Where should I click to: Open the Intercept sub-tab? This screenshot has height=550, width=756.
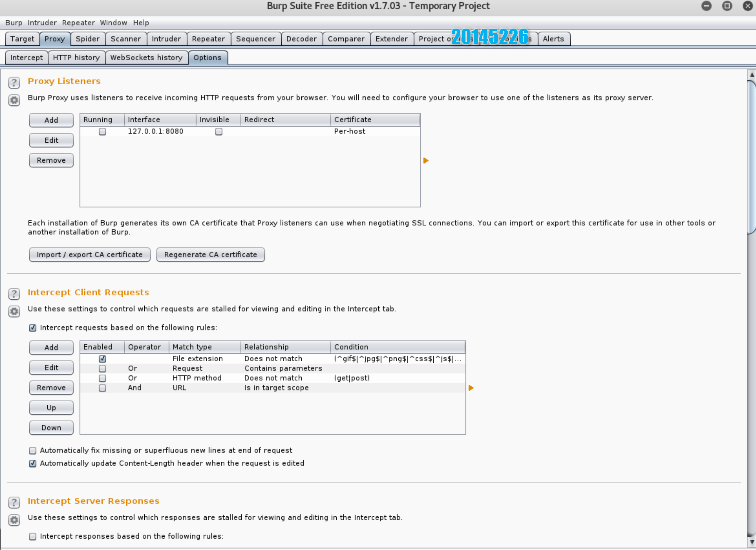click(27, 58)
